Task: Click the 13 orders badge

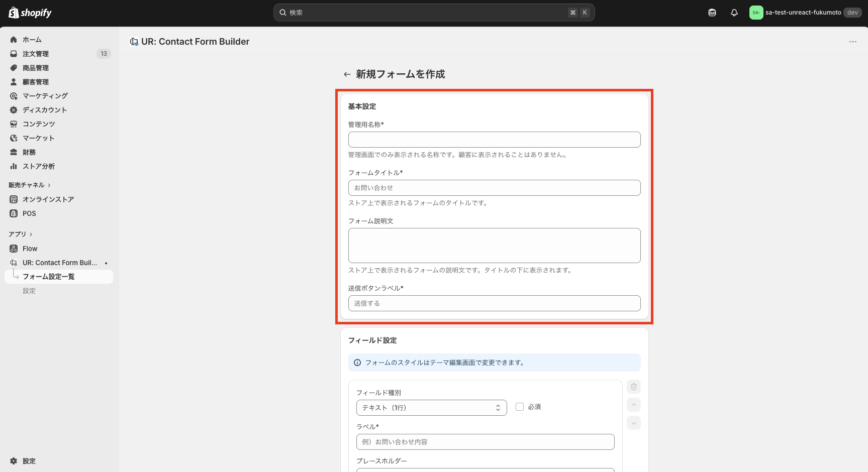Action: click(104, 54)
